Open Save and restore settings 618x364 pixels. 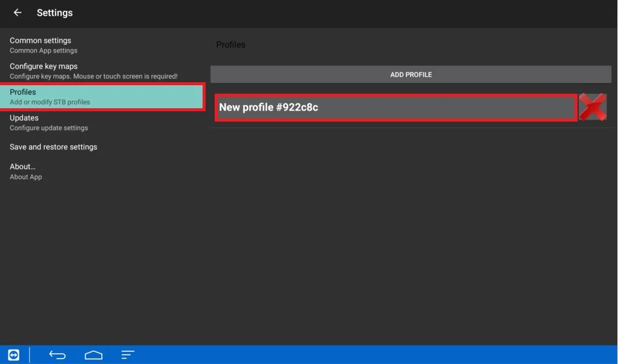point(53,147)
